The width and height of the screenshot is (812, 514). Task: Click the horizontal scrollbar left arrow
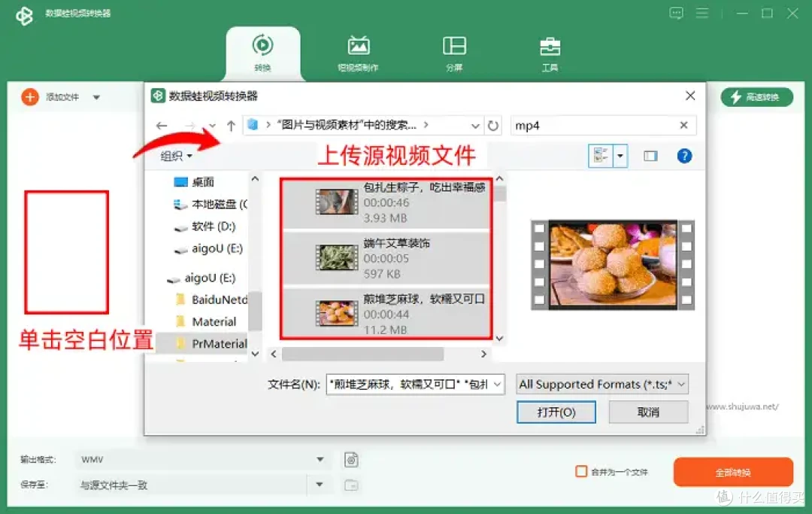274,354
